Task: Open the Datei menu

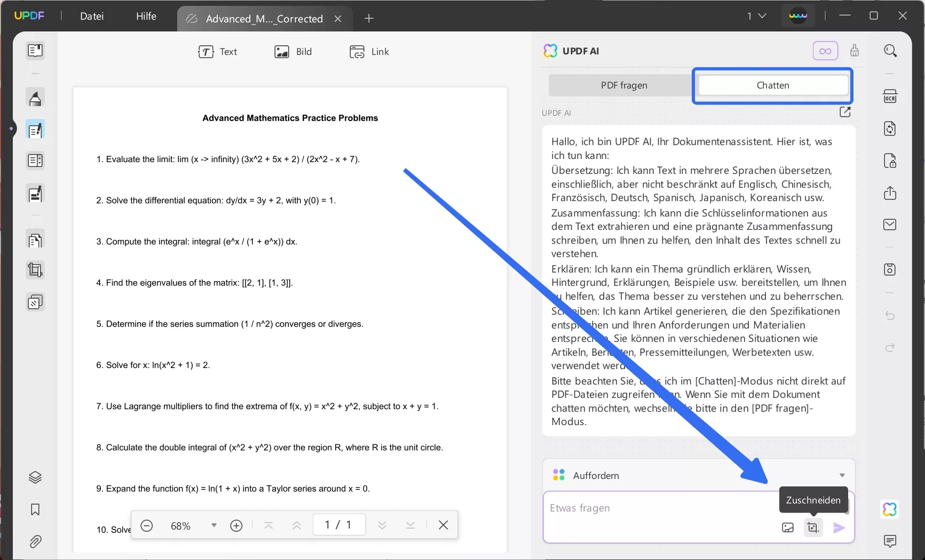Action: [92, 16]
